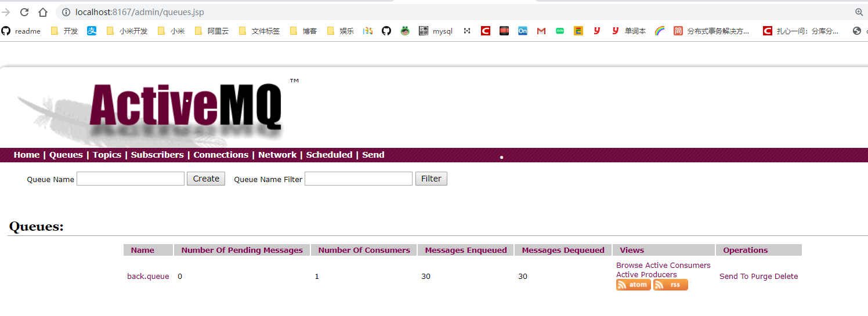Open the Topics menu item
Viewport: 868px width, 316px height.
[x=107, y=155]
